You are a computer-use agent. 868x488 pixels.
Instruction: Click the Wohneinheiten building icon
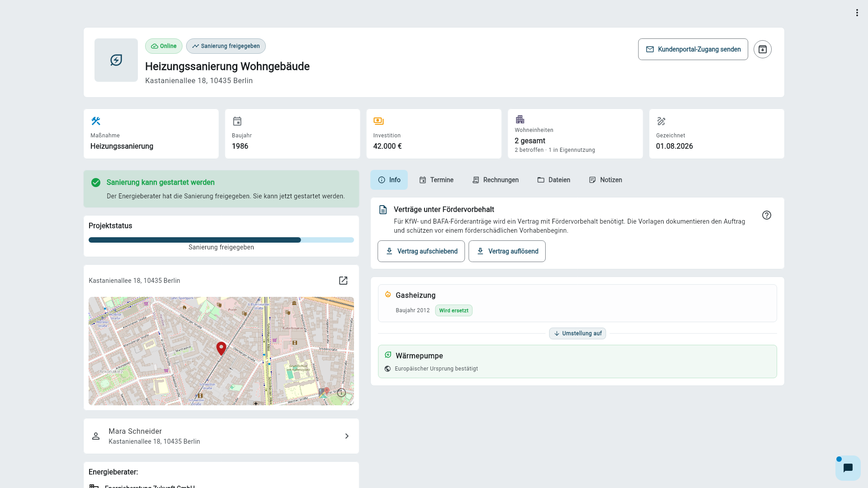coord(520,119)
